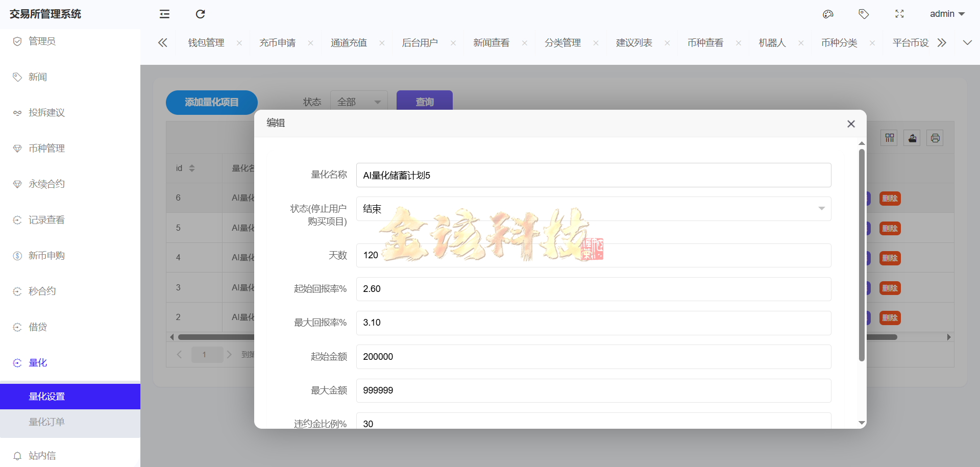
Task: Enter fullscreen using the expand icon
Action: (900, 14)
